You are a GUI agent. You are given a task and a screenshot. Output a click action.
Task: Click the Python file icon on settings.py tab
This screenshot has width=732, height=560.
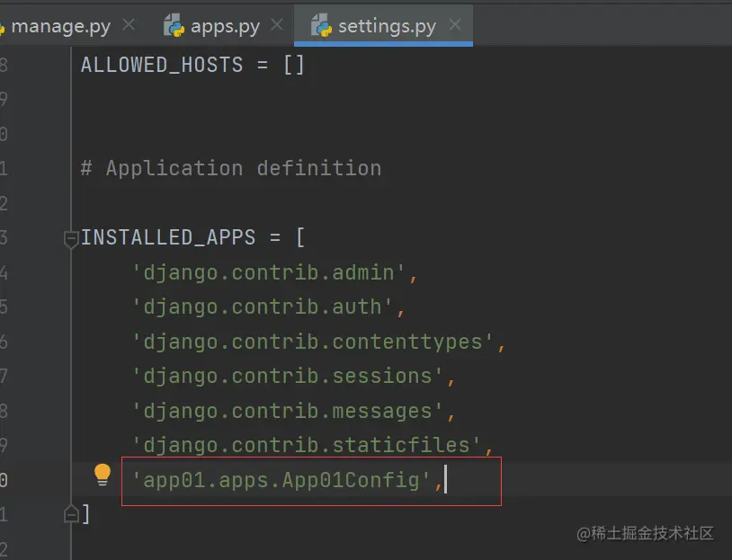(x=322, y=25)
